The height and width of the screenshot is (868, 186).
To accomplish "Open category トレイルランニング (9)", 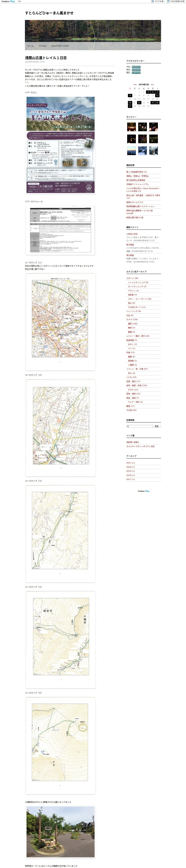I will pos(138,282).
